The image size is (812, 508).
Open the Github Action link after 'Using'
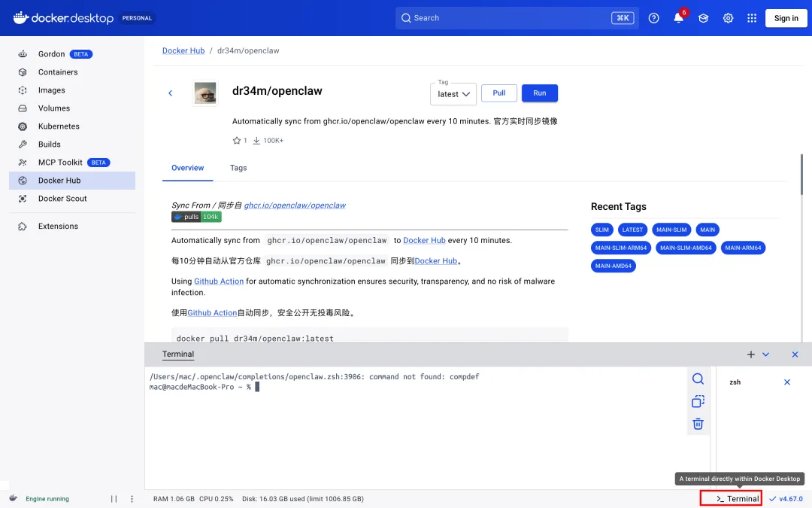(219, 281)
